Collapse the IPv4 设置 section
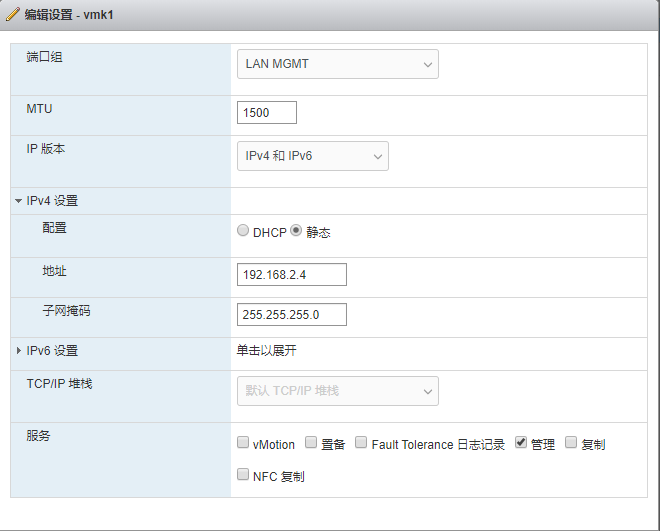The height and width of the screenshot is (531, 660). click(x=18, y=201)
